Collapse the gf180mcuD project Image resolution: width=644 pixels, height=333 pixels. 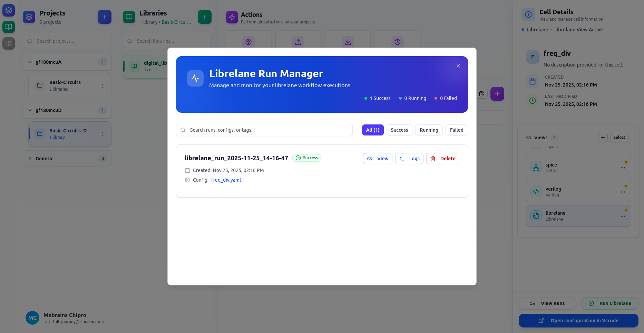(x=30, y=110)
